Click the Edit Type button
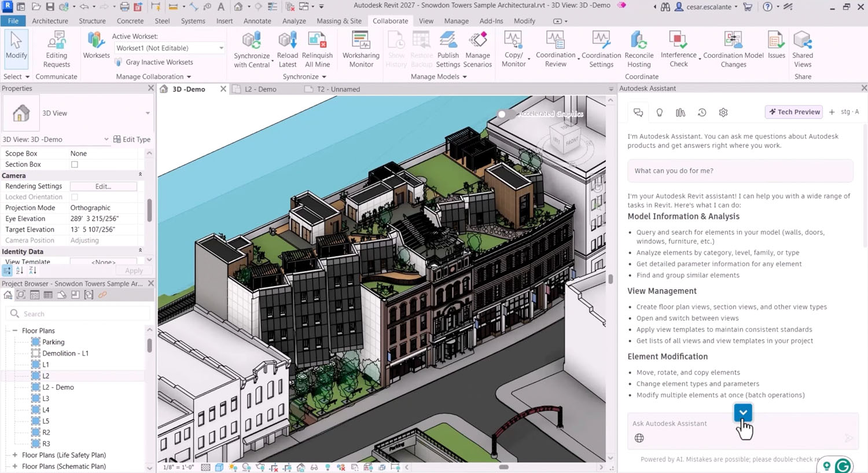Viewport: 868px width, 473px height. (x=132, y=140)
